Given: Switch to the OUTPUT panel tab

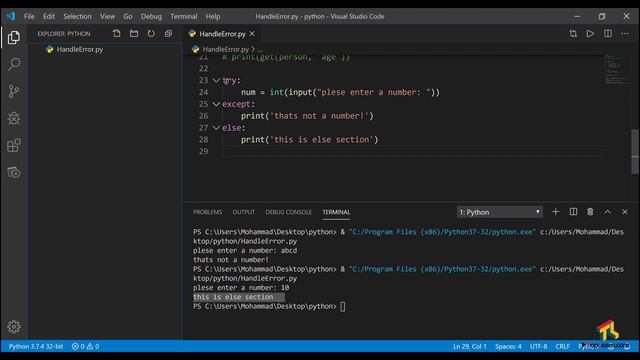Looking at the screenshot, I should (x=244, y=212).
